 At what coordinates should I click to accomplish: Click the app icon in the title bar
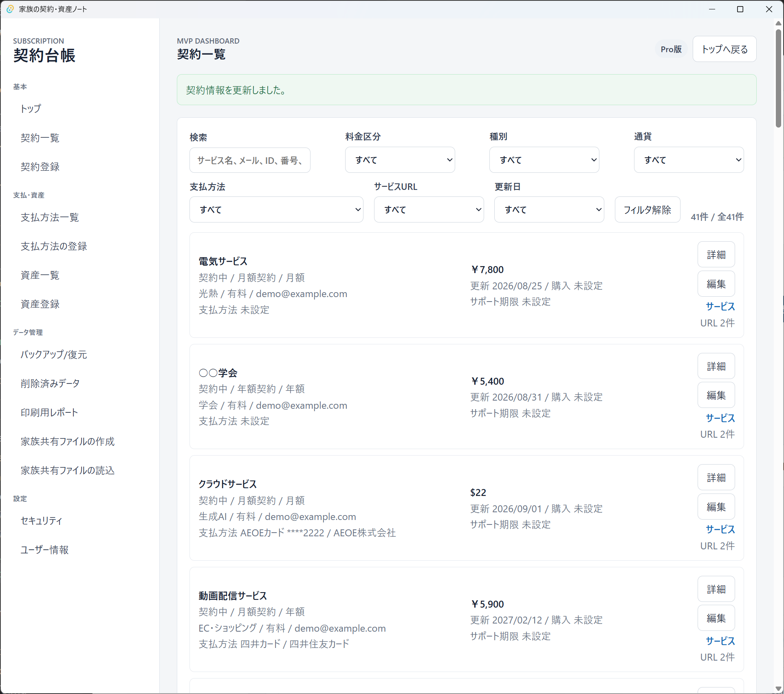[x=10, y=9]
